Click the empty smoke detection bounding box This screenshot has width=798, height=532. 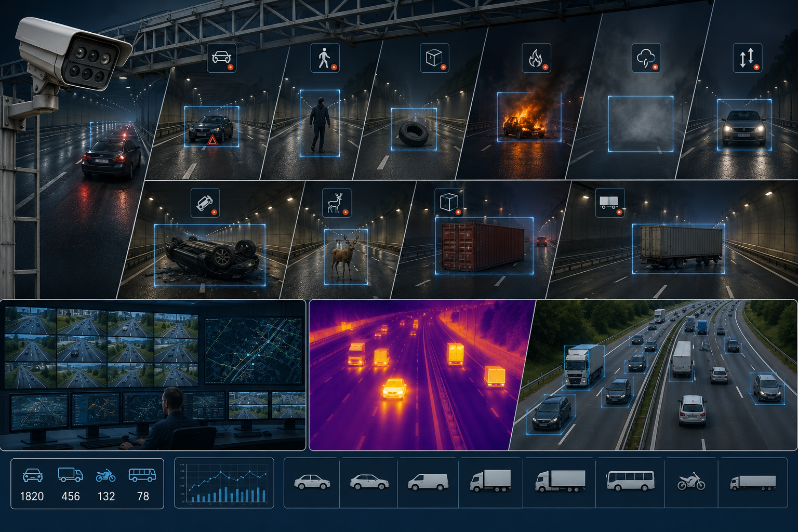point(641,124)
